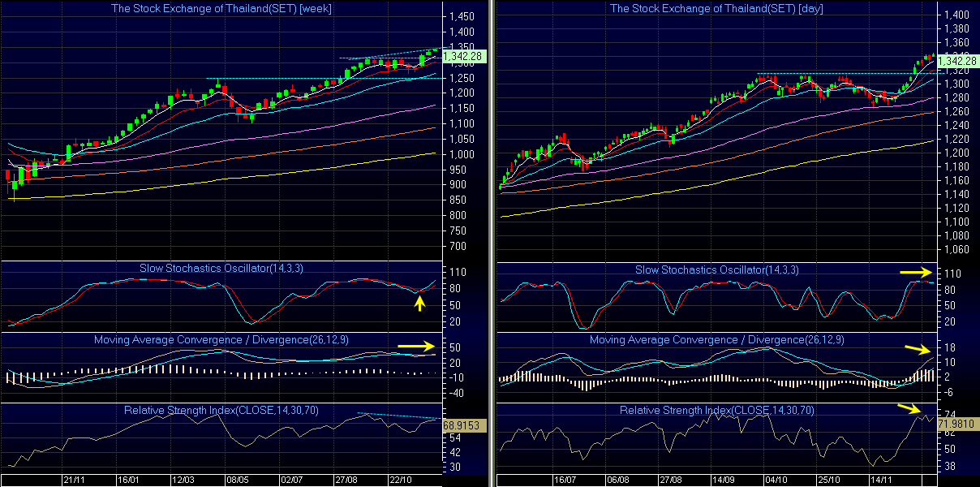
Task: Click the 1,380 level on day price axis
Action: [956, 28]
